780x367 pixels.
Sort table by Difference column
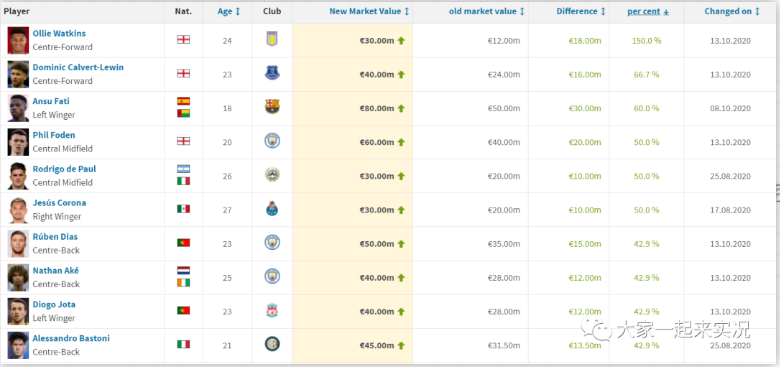click(581, 11)
